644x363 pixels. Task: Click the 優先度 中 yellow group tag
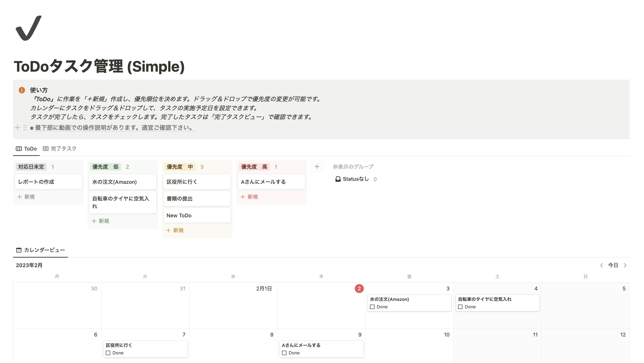pyautogui.click(x=179, y=167)
